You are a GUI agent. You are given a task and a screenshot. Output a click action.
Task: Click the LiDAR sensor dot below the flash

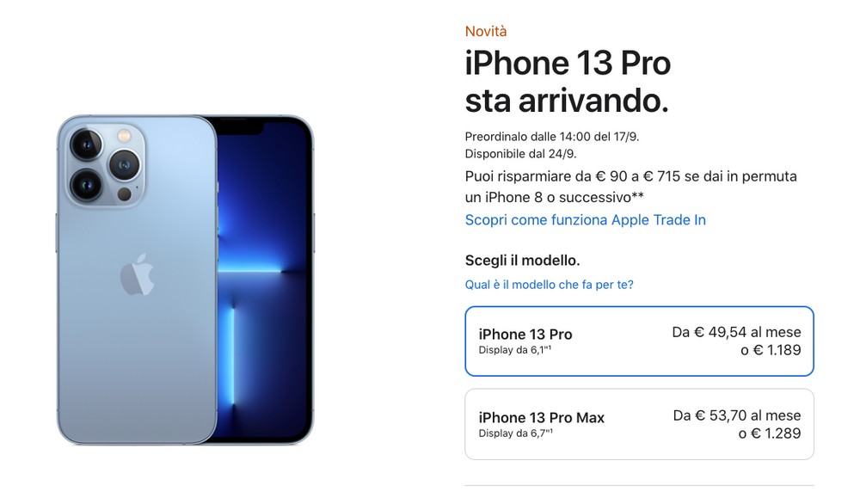(125, 194)
